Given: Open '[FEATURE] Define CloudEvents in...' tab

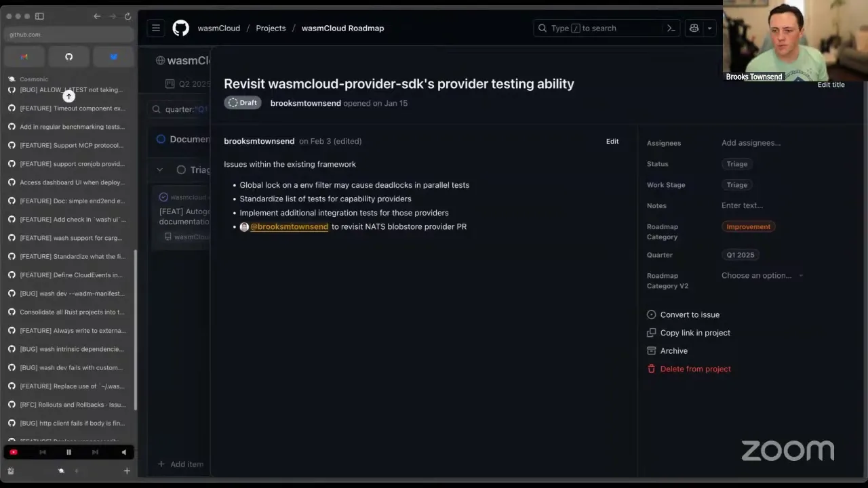Looking at the screenshot, I should pyautogui.click(x=68, y=275).
